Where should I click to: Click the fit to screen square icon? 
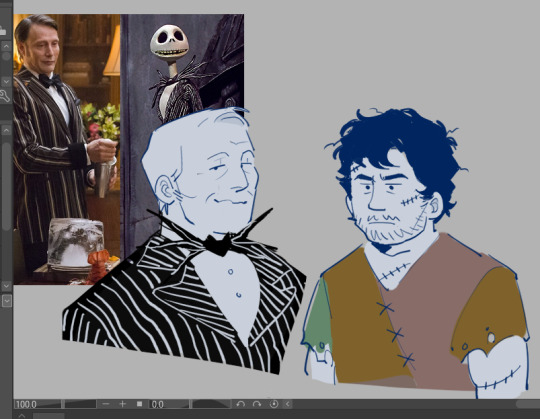coord(139,404)
